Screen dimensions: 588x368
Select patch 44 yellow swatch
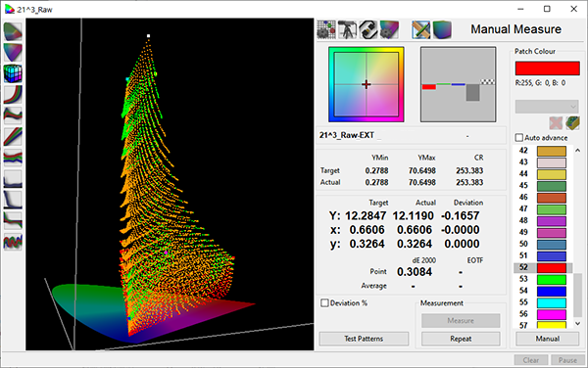552,174
